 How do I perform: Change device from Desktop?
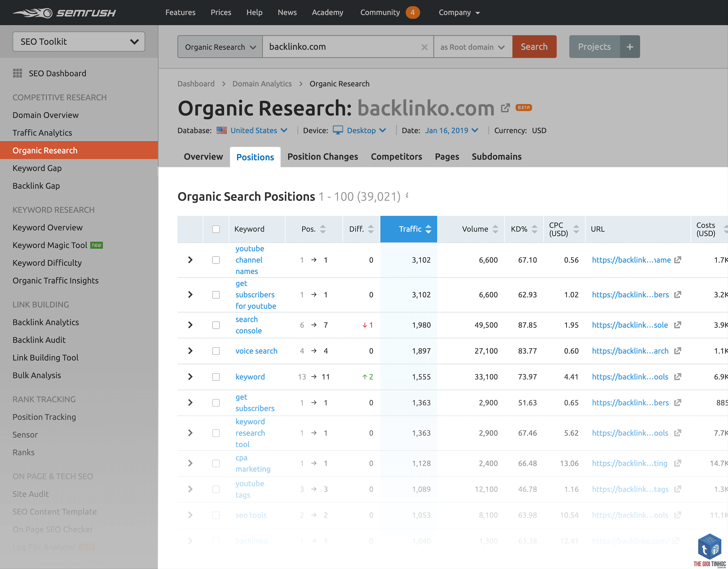coord(366,130)
